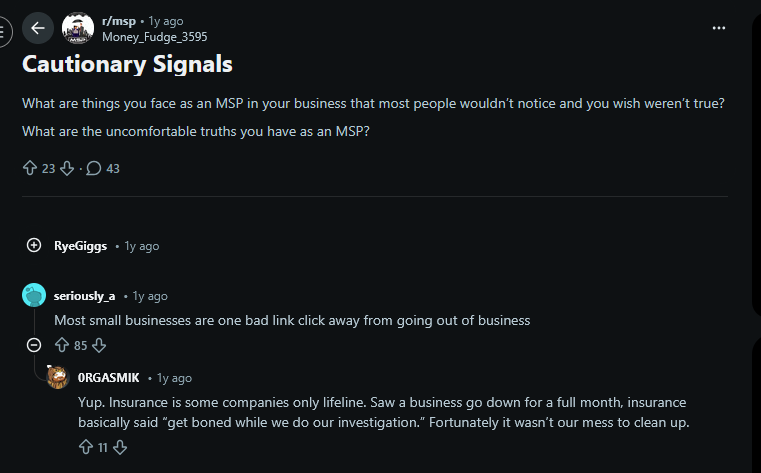
Task: Open the r/msp subreddit avatar
Action: (x=78, y=28)
